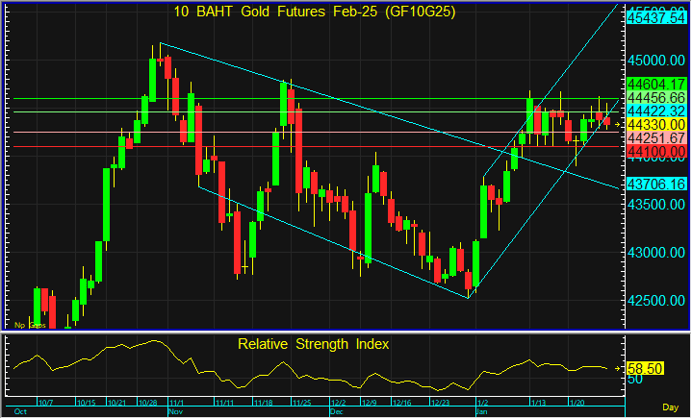Select the 10/28 date on time axis
The height and width of the screenshot is (419, 692).
click(x=146, y=402)
